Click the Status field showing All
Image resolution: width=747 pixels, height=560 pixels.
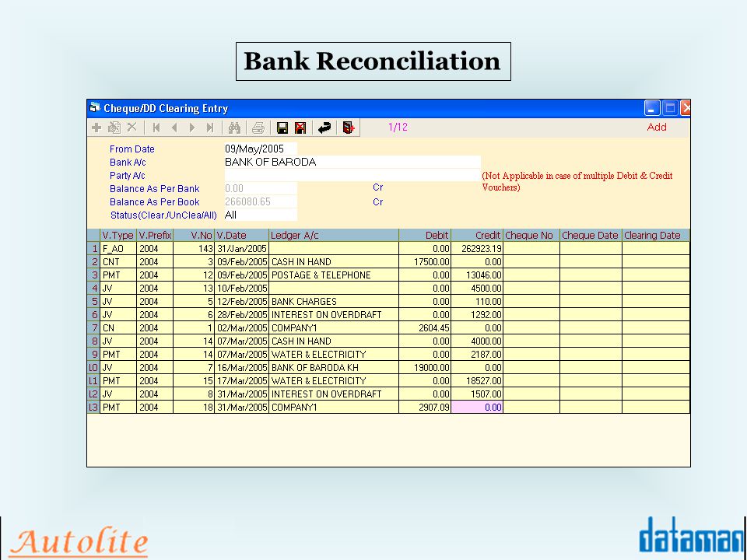261,215
